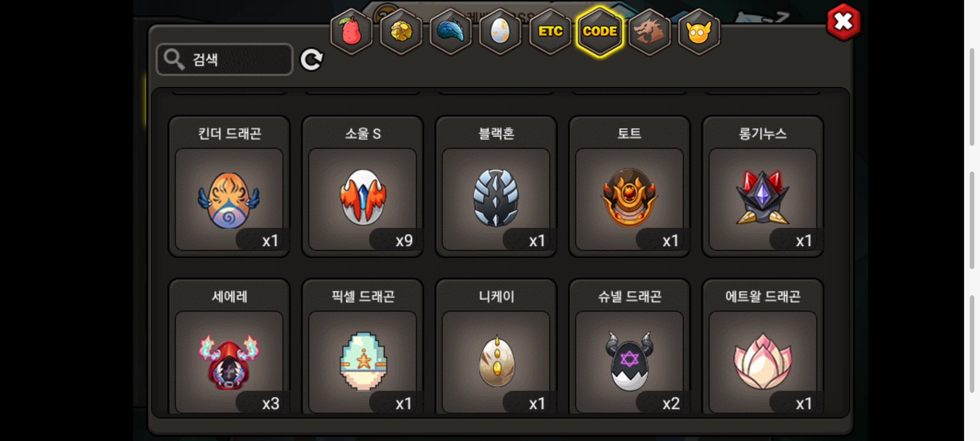
Task: Open the brown dragon head tab
Action: [649, 31]
